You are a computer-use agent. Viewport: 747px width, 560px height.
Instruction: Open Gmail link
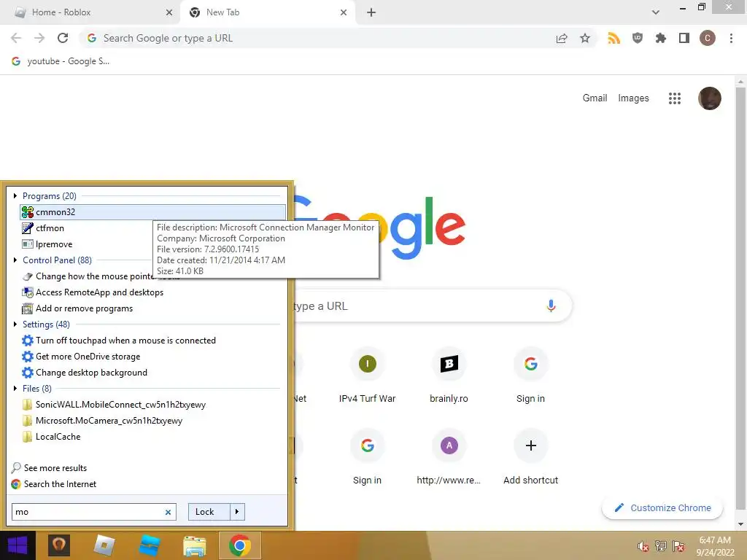(x=595, y=98)
